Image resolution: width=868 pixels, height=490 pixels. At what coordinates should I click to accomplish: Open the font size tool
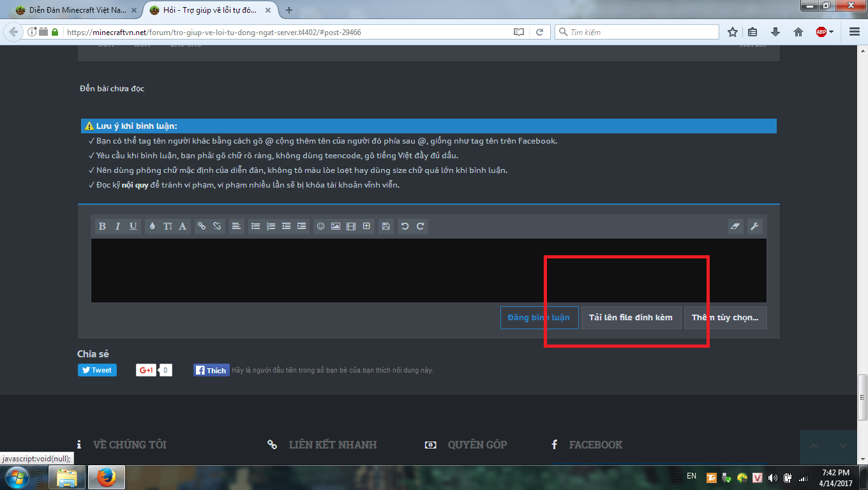click(167, 226)
